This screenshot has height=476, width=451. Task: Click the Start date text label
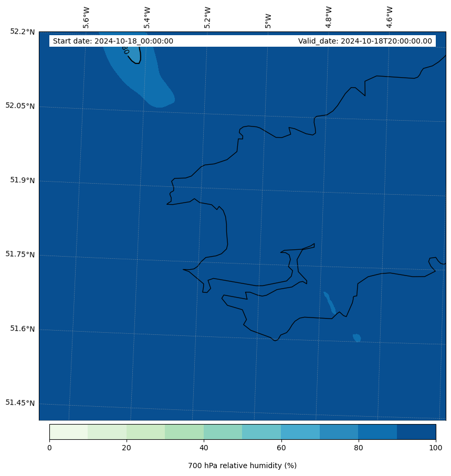point(113,41)
